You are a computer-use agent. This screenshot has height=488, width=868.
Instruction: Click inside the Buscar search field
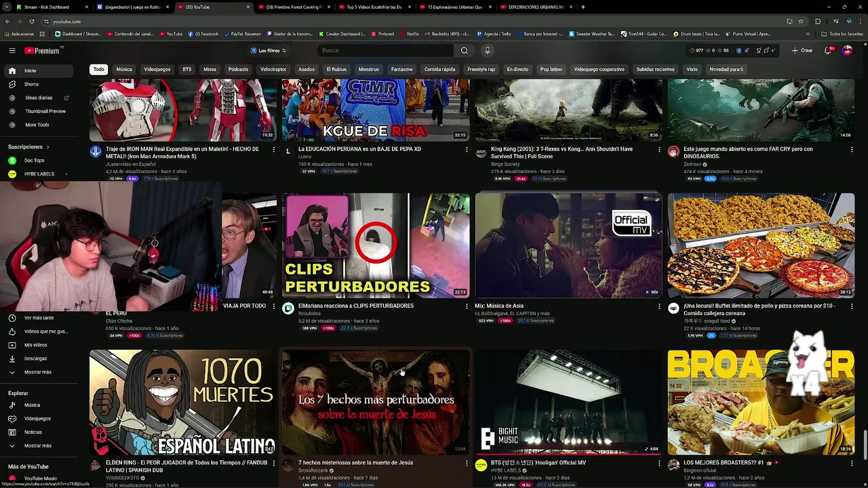(x=386, y=51)
